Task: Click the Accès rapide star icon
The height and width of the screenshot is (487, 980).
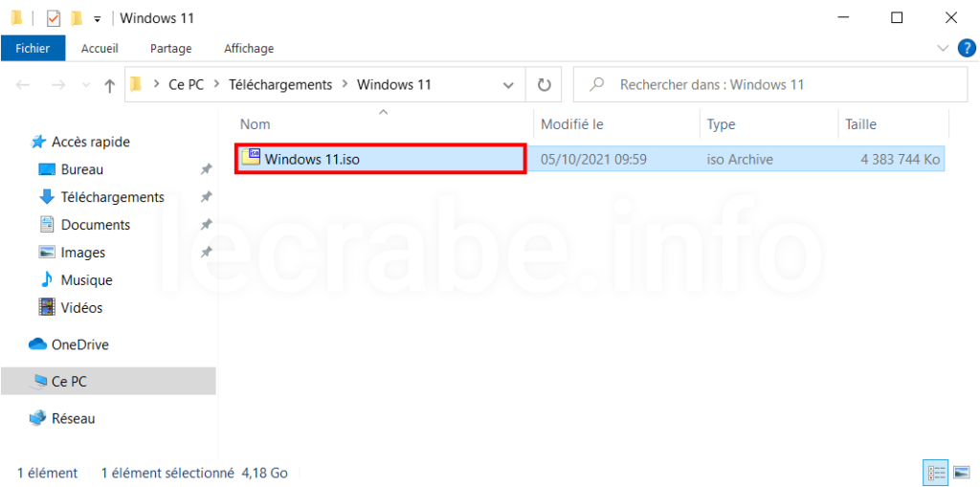Action: [x=38, y=142]
